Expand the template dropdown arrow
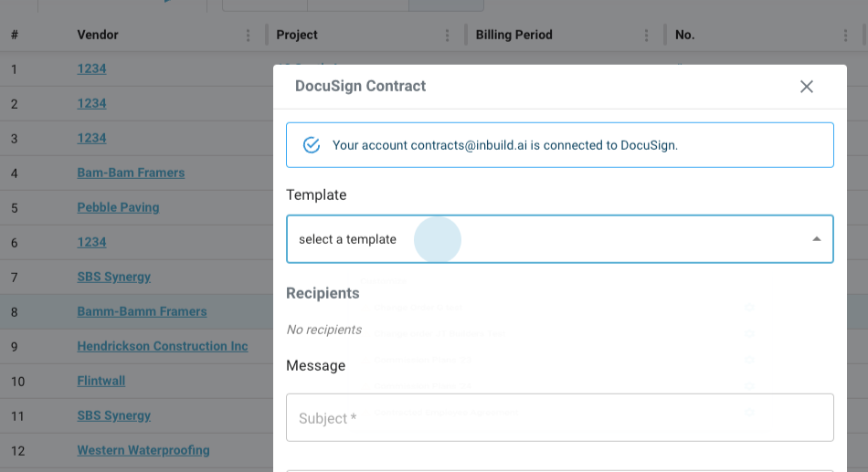This screenshot has height=472, width=868. [x=816, y=239]
